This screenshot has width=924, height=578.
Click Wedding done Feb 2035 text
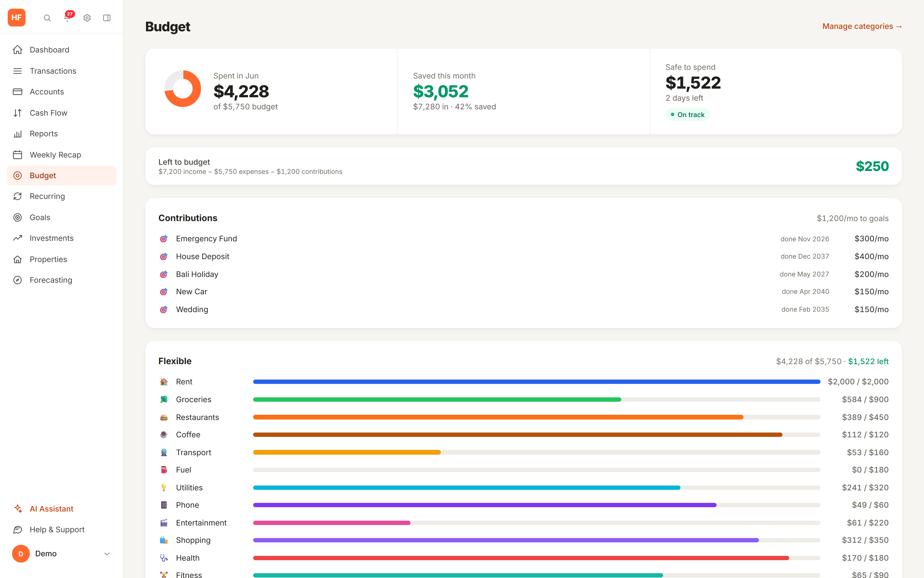[805, 309]
